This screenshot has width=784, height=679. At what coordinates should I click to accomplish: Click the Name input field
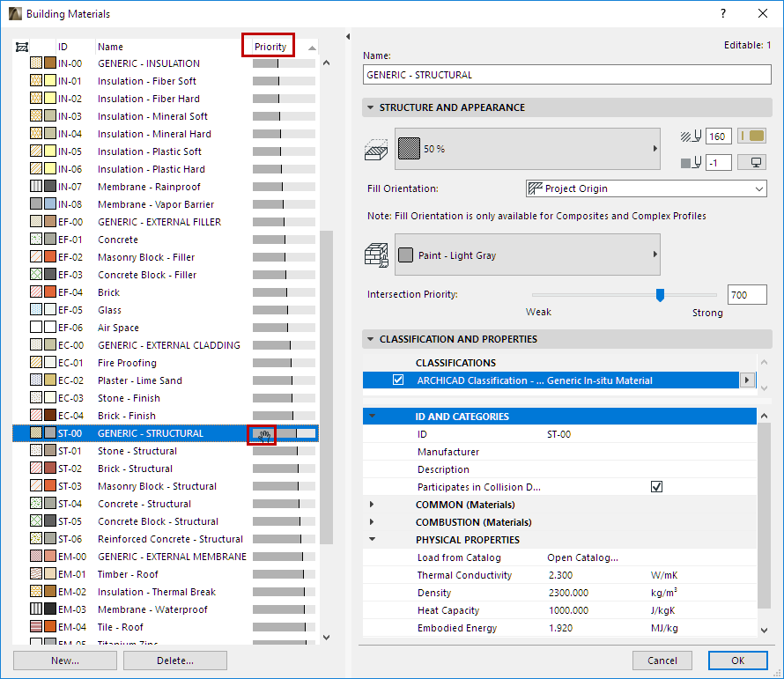566,75
